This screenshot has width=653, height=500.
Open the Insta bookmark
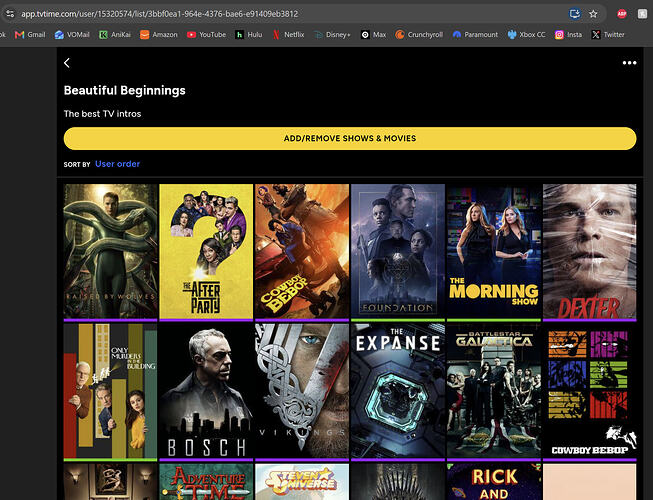(x=568, y=35)
